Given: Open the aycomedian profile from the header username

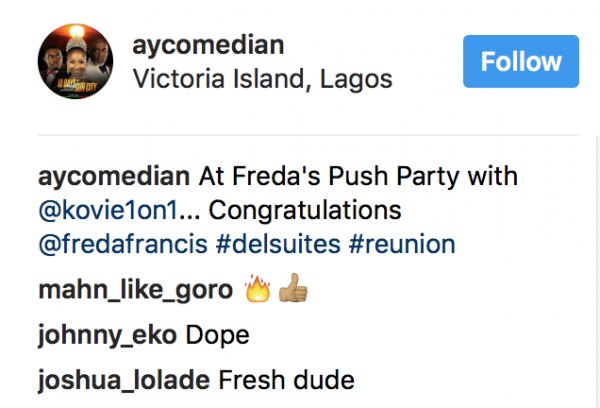Looking at the screenshot, I should pos(207,45).
